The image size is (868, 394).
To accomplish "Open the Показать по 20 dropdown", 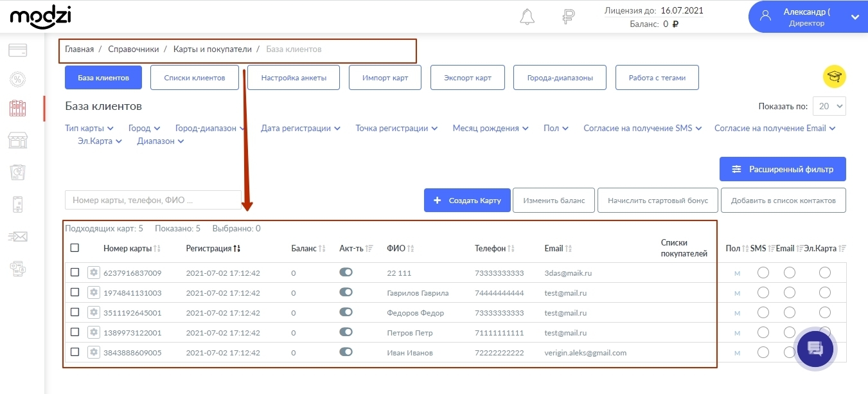I will 829,106.
